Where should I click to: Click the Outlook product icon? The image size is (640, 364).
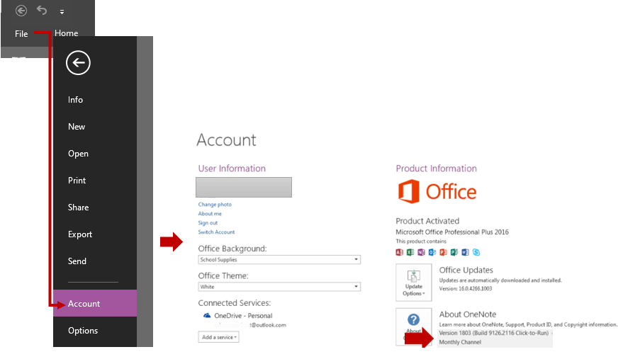432,252
